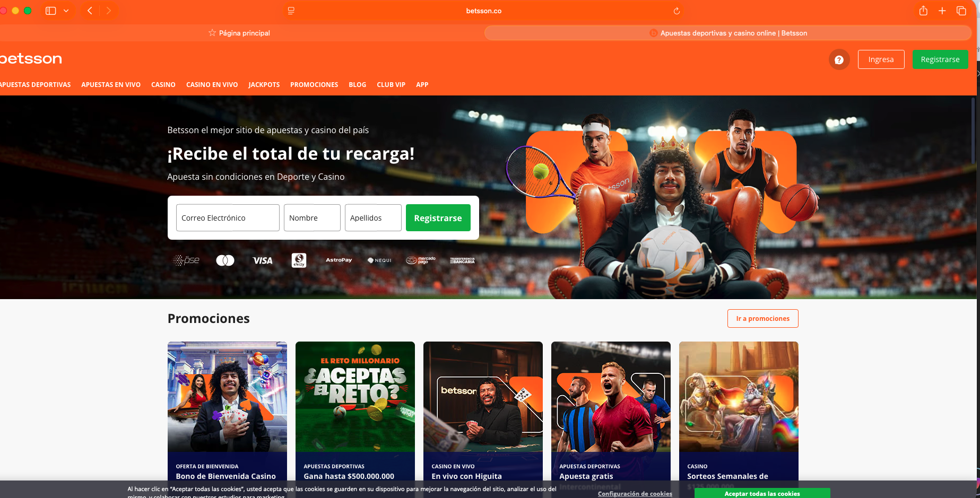Focus the Nombre input field
The image size is (980, 498).
[312, 218]
